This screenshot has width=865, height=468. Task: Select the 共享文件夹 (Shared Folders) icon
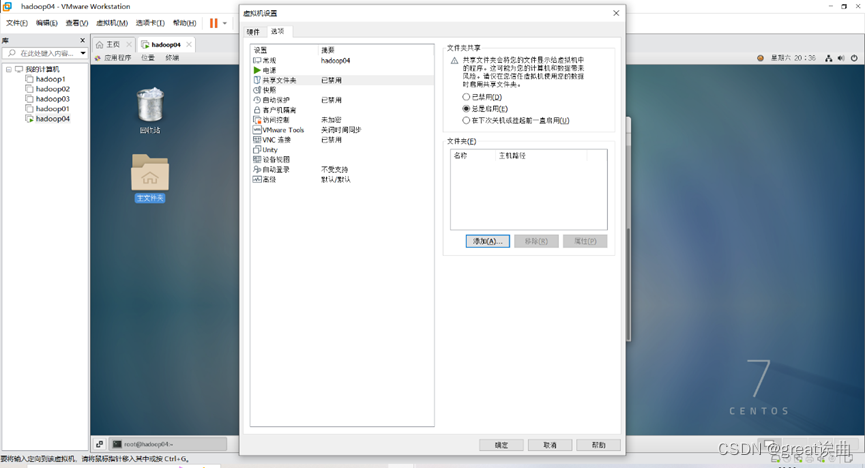point(257,80)
